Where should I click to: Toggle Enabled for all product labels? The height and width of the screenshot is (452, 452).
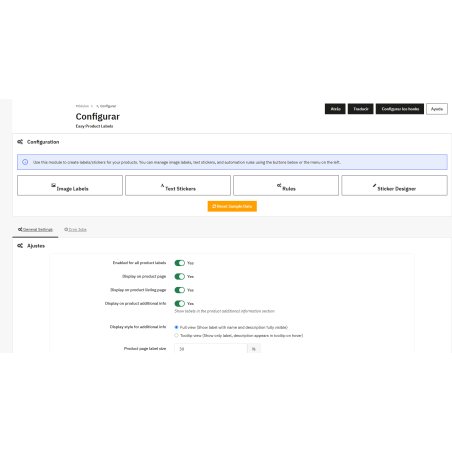click(180, 263)
